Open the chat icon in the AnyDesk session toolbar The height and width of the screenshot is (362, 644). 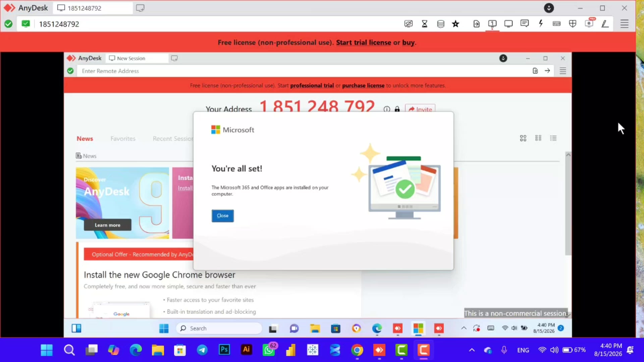[525, 24]
